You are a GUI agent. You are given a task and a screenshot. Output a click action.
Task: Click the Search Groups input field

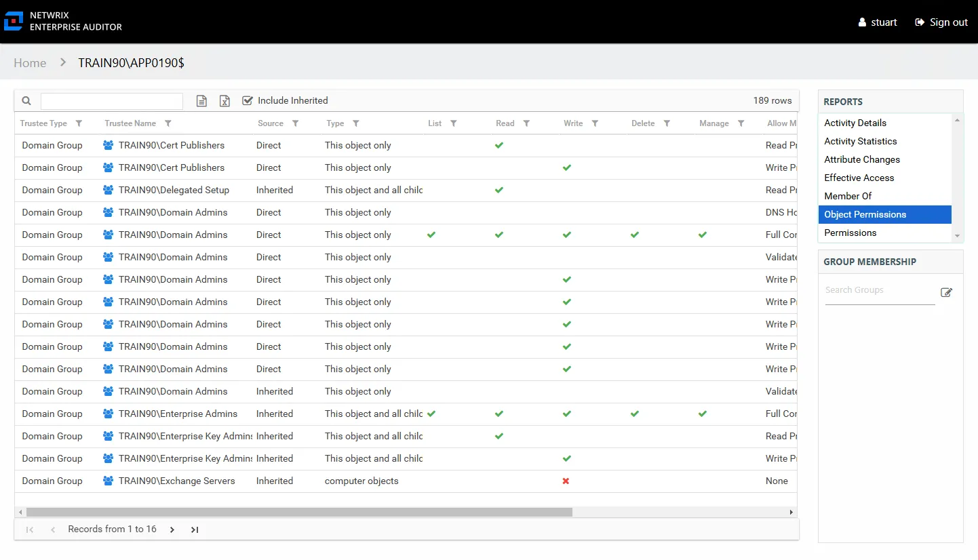880,290
